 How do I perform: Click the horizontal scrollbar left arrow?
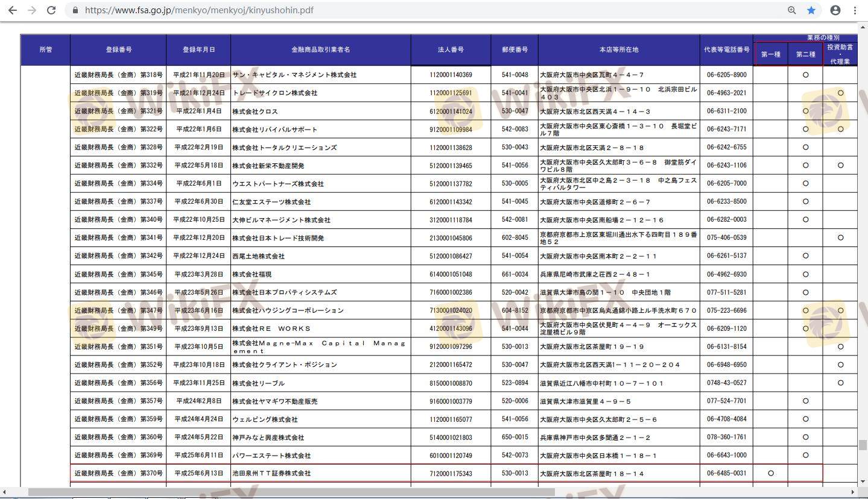pos(5,492)
